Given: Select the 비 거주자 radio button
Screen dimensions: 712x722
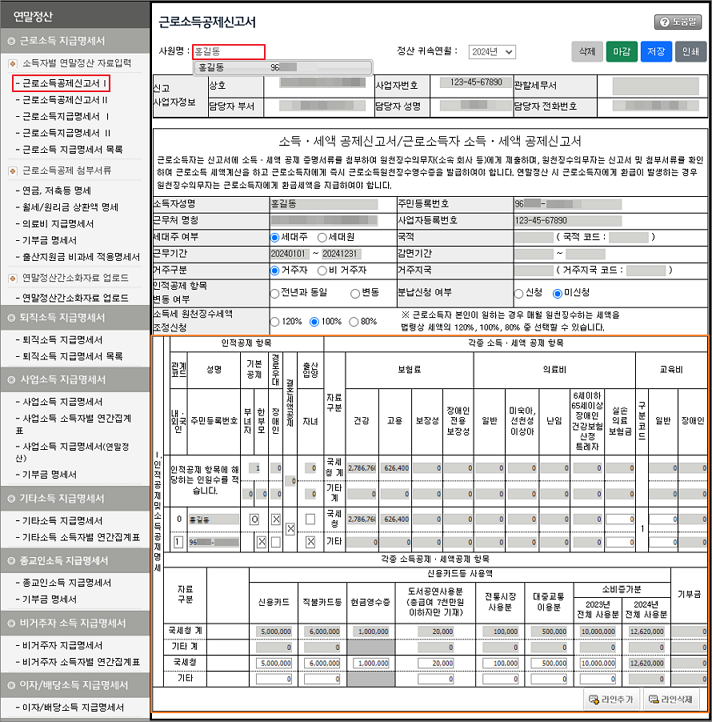Looking at the screenshot, I should [322, 270].
